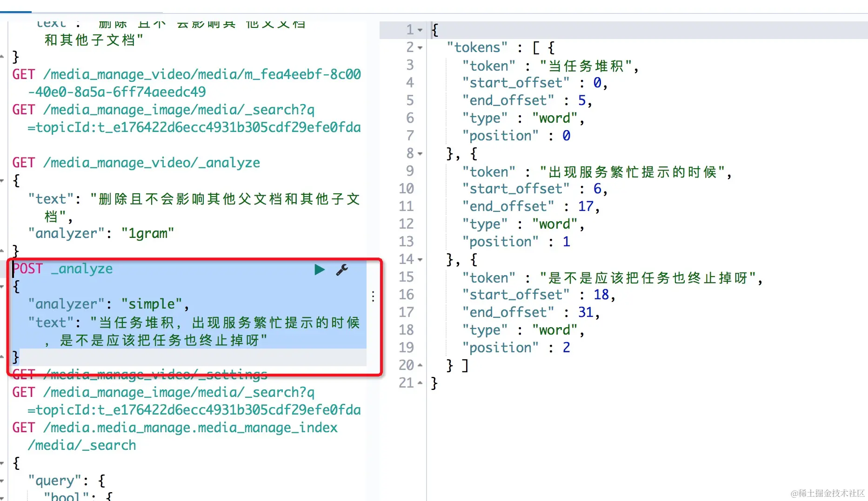Send the POST _analyze request with the play icon
Screen dimensions: 868x501
(x=320, y=270)
